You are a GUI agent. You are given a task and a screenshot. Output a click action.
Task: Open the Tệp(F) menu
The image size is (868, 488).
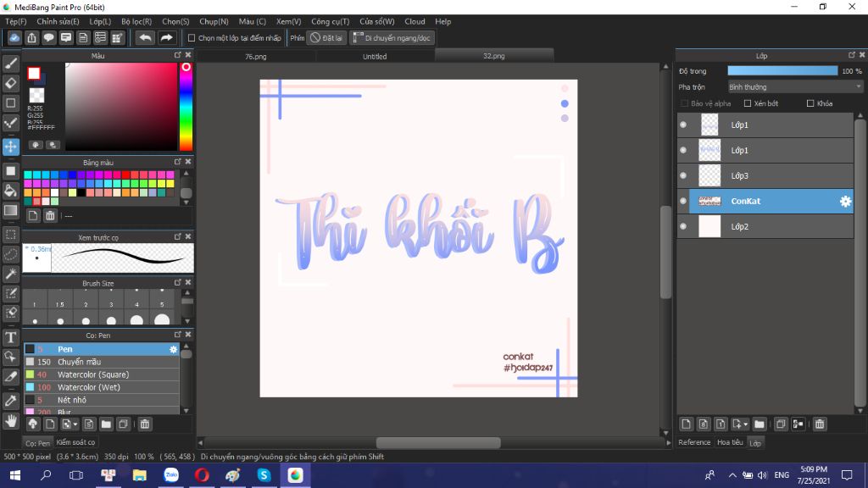[x=16, y=21]
